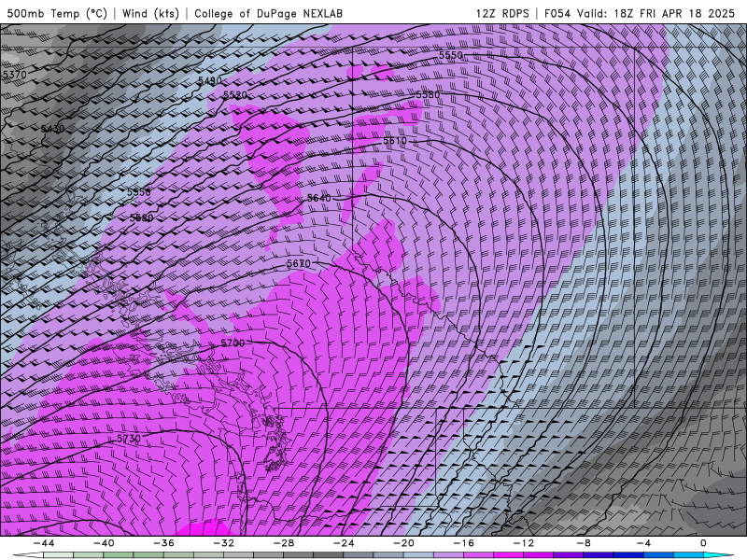Click the -40 color scale label
Viewport: 747px width, 560px height.
(104, 543)
